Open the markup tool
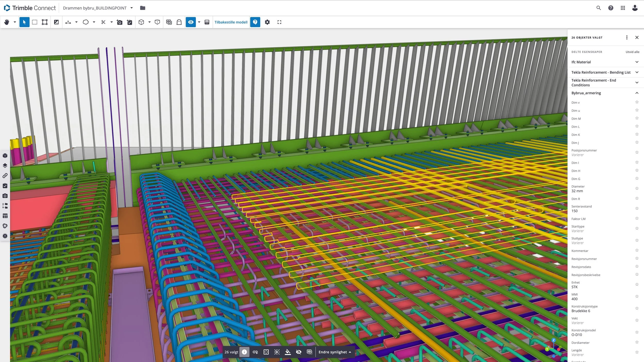This screenshot has height=362, width=644. 56,22
